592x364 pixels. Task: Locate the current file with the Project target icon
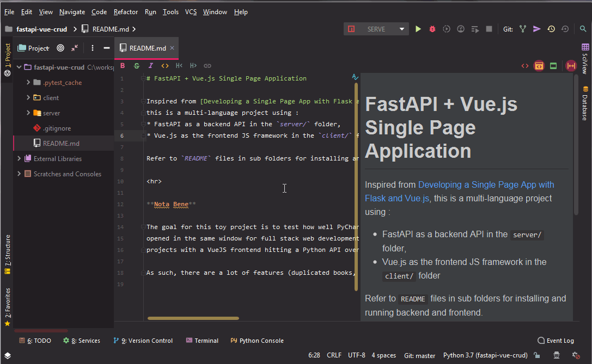[60, 48]
